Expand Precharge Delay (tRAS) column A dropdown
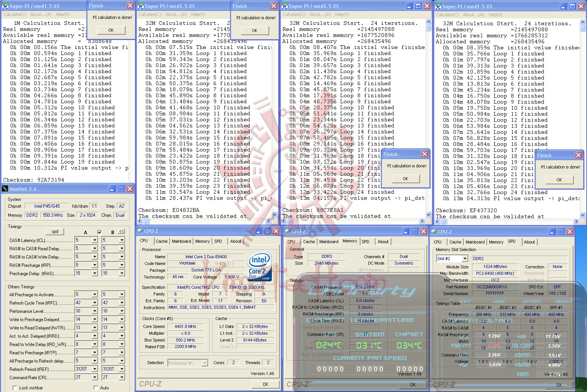The width and height of the screenshot is (587, 392). tap(95, 273)
